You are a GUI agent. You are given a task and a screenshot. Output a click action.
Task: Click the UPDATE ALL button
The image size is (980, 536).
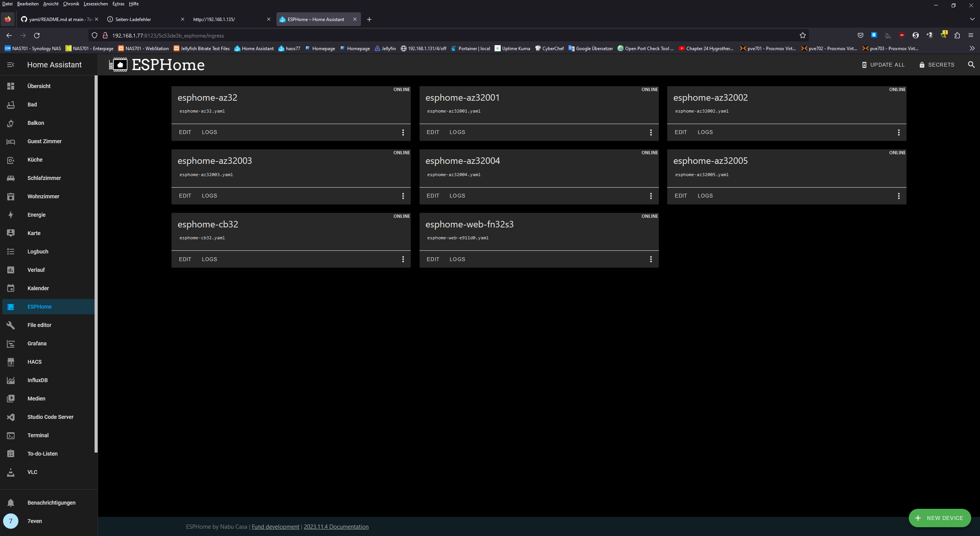point(883,65)
